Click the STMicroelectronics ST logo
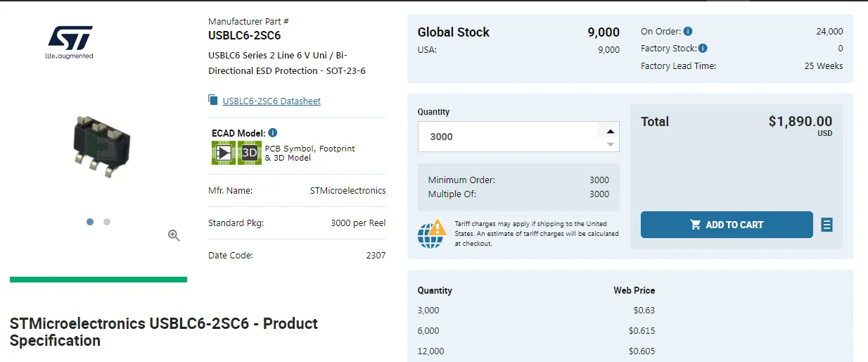The width and height of the screenshot is (868, 362). click(x=69, y=42)
